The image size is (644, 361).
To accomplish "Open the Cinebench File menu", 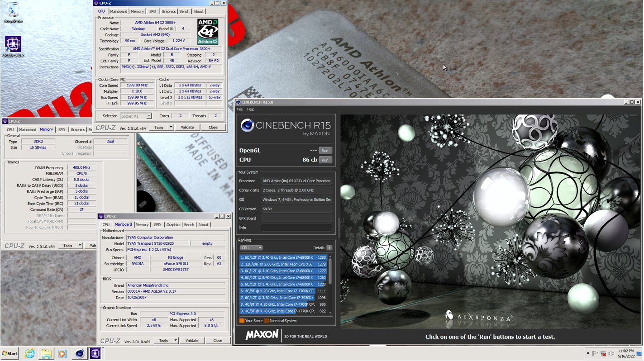I will [x=240, y=109].
